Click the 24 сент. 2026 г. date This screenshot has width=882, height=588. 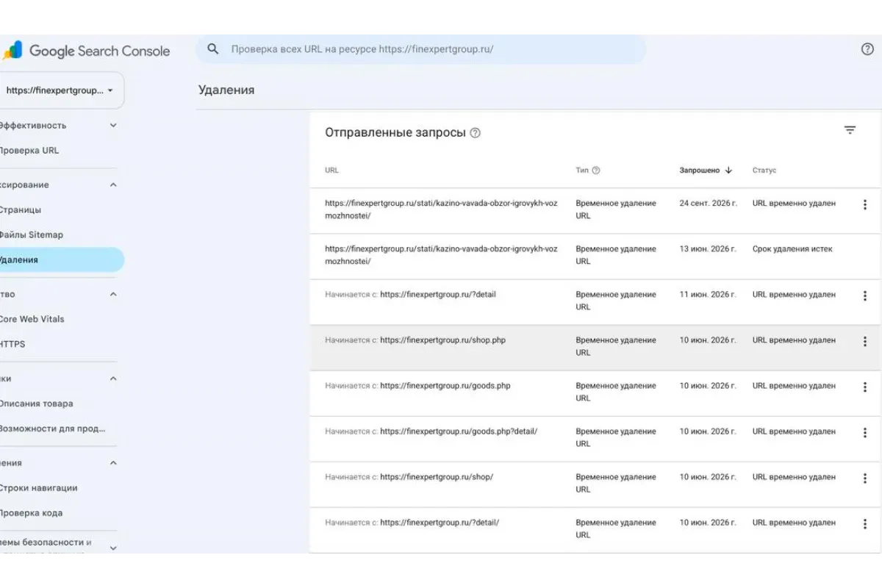[x=708, y=204]
